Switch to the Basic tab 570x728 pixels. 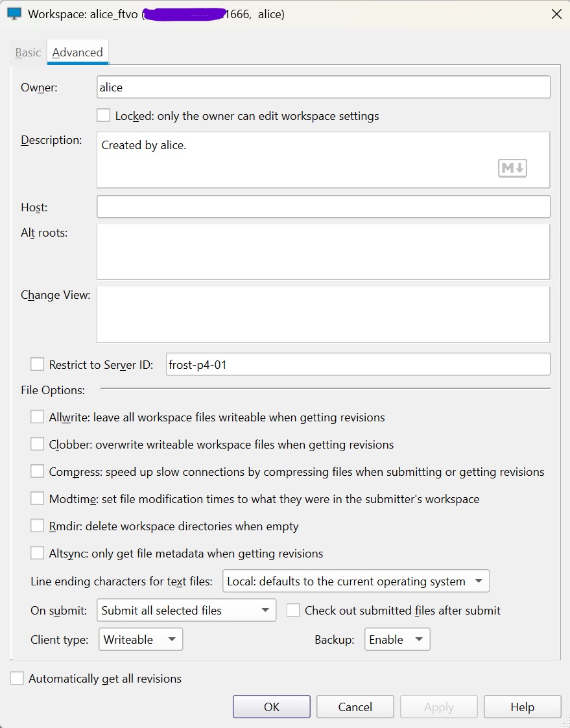click(x=28, y=53)
